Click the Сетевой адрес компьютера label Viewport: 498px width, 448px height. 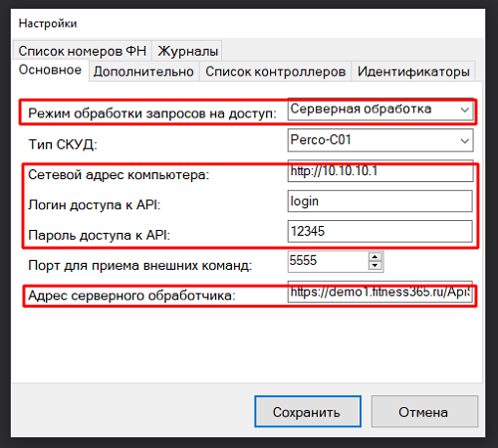[x=119, y=175]
